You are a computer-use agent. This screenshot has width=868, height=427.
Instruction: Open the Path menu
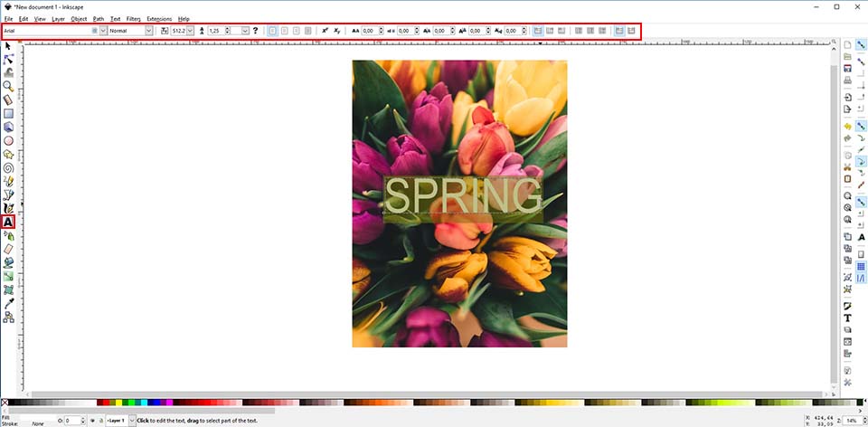click(99, 19)
